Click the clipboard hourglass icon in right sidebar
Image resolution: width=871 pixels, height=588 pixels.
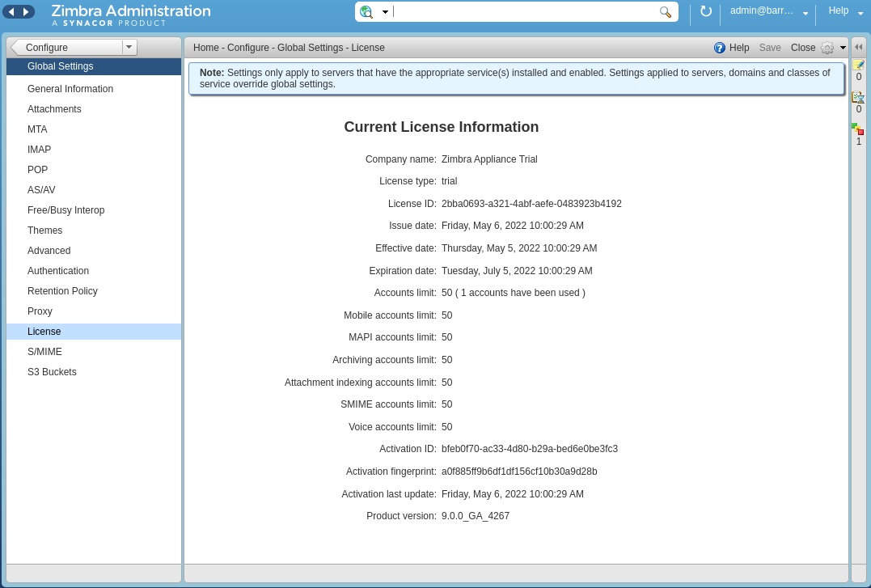[x=858, y=97]
